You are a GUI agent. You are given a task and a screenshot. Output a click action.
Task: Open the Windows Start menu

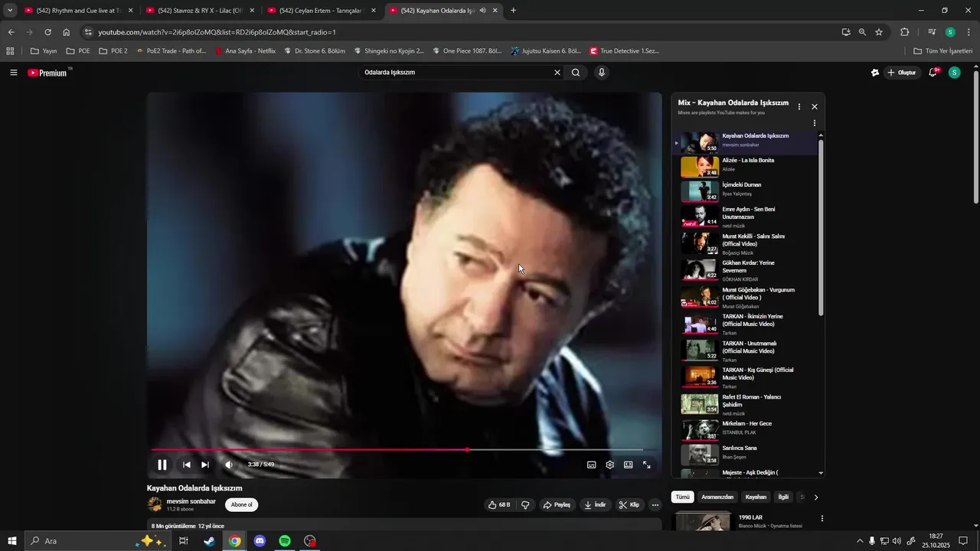click(12, 541)
